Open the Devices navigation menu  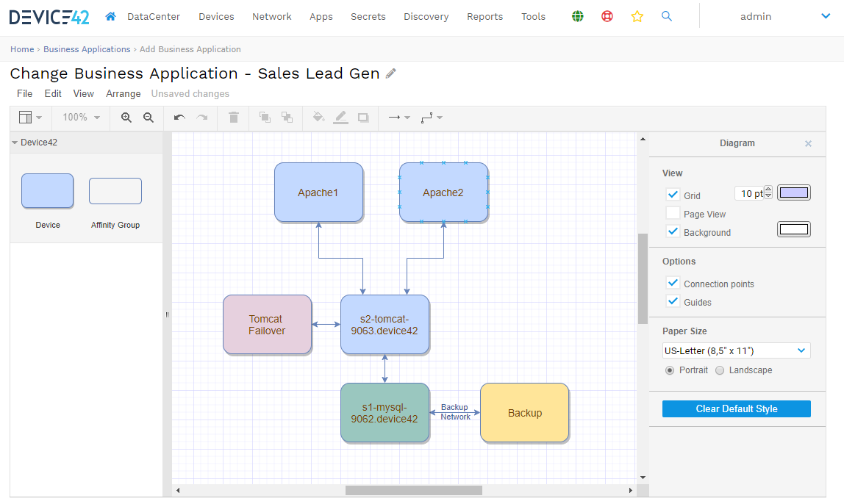216,17
